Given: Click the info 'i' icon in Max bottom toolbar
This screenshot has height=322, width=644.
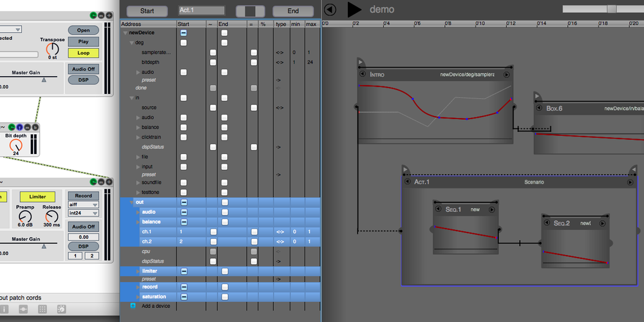Looking at the screenshot, I should click(4, 309).
